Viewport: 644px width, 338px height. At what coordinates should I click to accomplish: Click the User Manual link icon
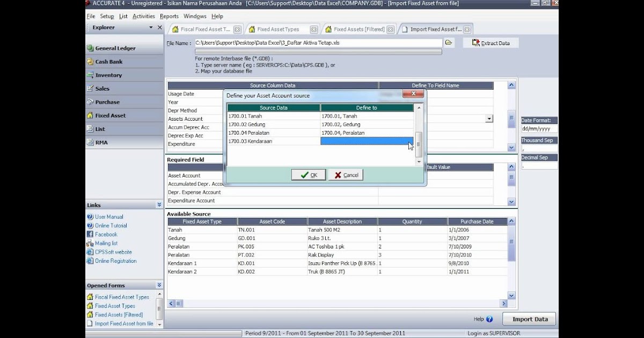pyautogui.click(x=90, y=217)
